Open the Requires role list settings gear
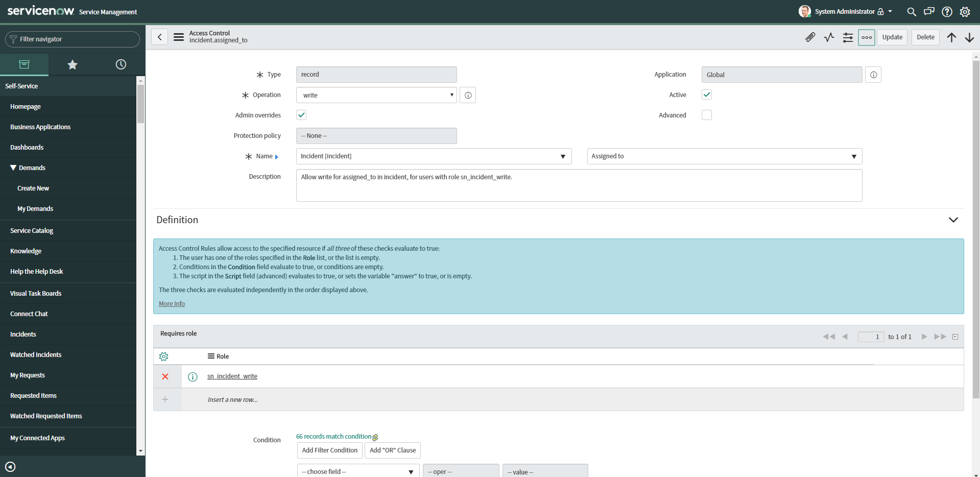This screenshot has width=980, height=477. pyautogui.click(x=163, y=356)
